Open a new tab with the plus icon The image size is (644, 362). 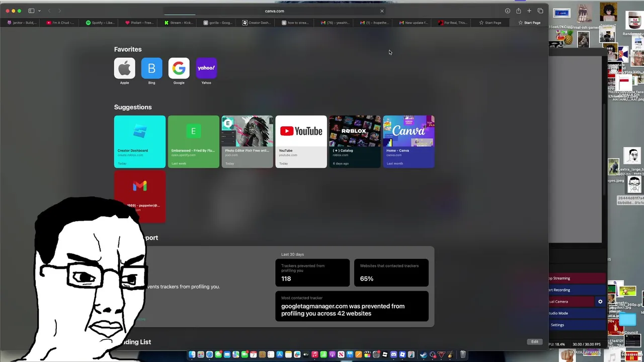click(x=529, y=11)
